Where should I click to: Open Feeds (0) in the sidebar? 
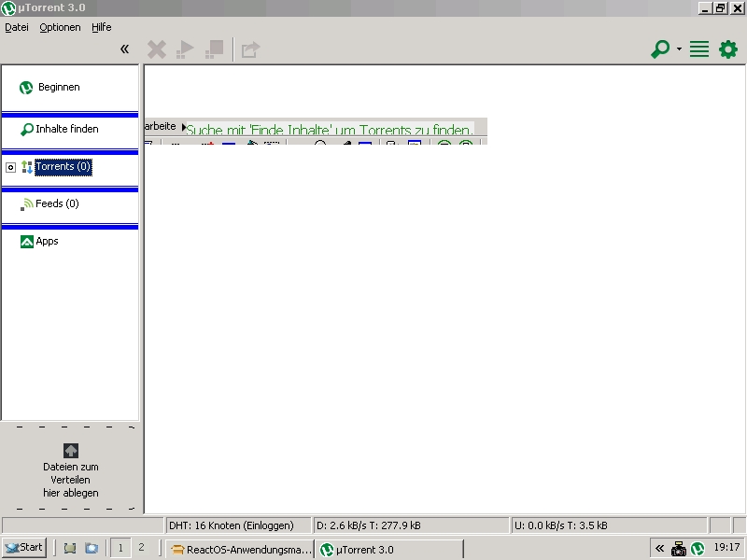[56, 203]
